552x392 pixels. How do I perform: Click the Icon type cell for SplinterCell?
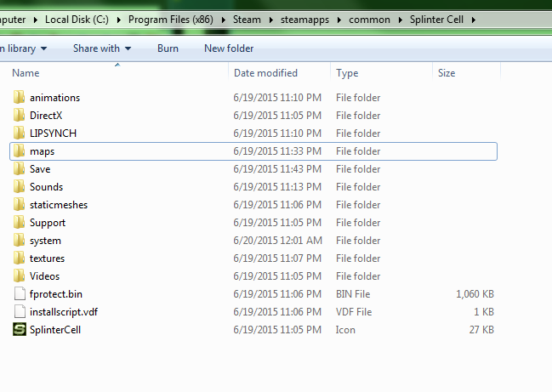(345, 330)
